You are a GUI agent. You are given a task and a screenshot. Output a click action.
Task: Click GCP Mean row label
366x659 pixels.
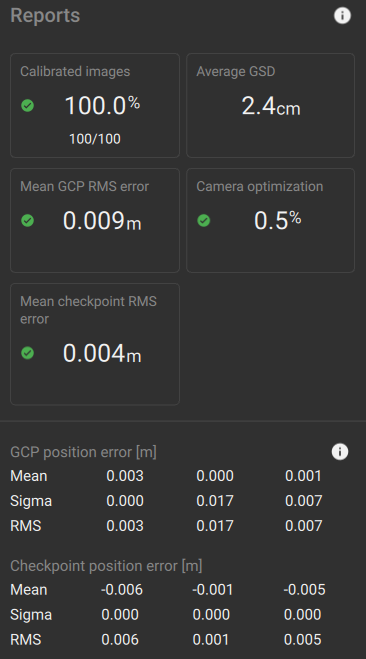pyautogui.click(x=29, y=476)
